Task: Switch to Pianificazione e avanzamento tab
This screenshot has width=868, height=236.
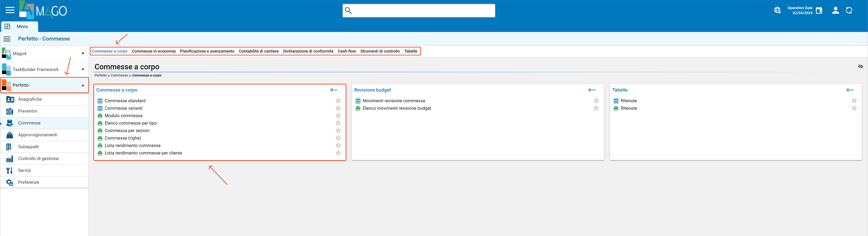Action: [207, 51]
